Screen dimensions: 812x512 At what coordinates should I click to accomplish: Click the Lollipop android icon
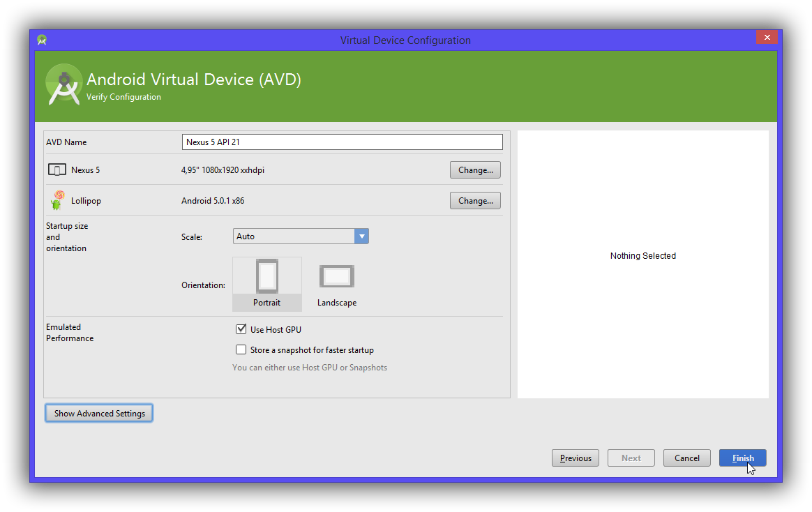(57, 200)
